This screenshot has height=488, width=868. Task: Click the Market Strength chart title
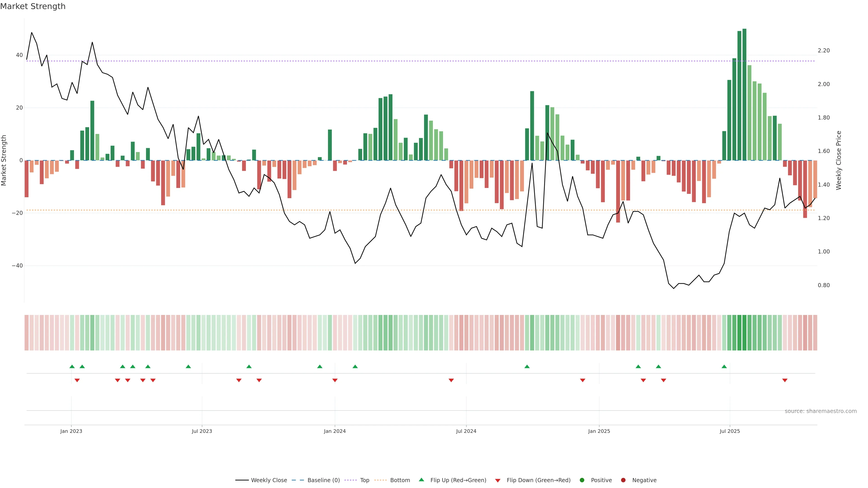tap(33, 6)
